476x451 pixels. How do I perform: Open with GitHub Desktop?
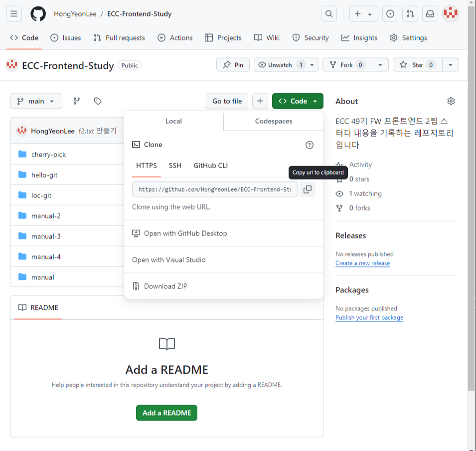[224, 233]
